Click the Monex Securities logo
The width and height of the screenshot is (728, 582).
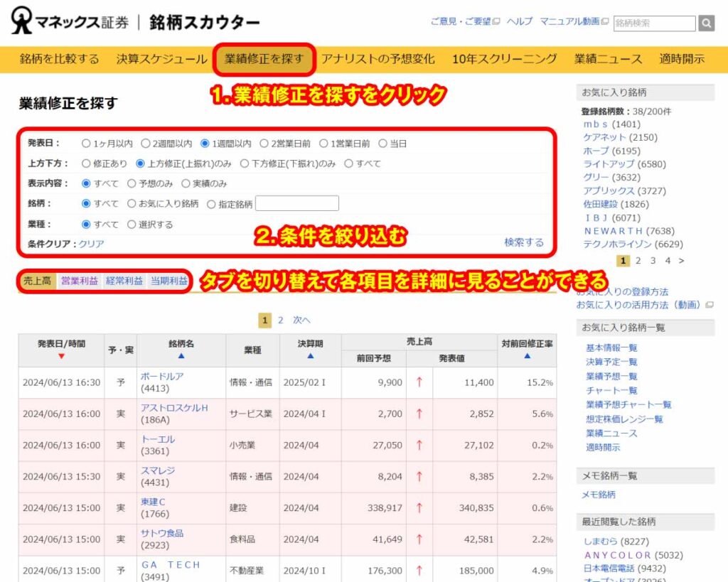tap(70, 21)
